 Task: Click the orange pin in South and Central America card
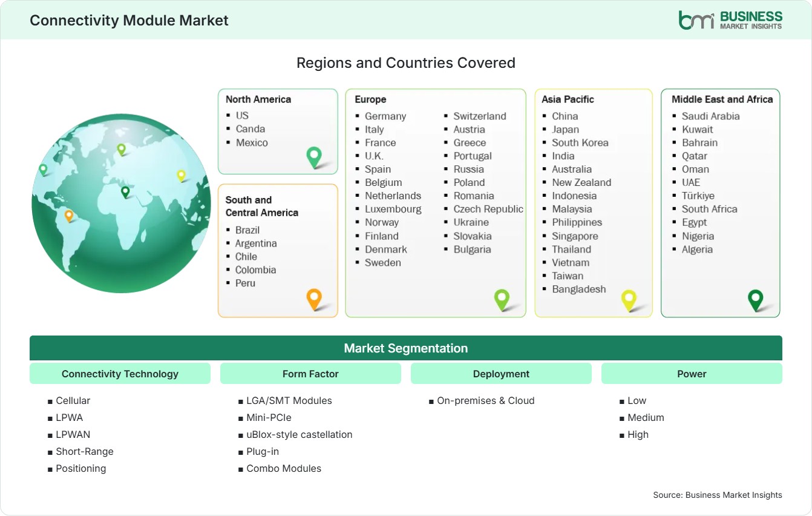pyautogui.click(x=313, y=299)
